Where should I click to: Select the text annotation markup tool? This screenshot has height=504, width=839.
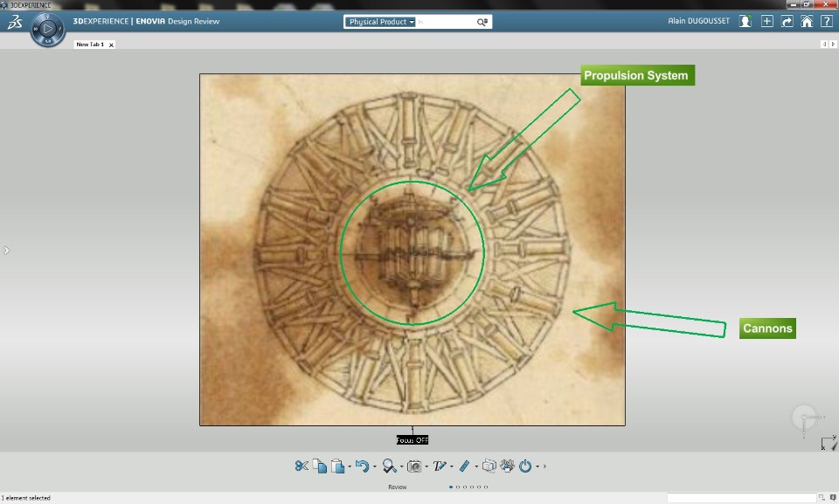440,466
